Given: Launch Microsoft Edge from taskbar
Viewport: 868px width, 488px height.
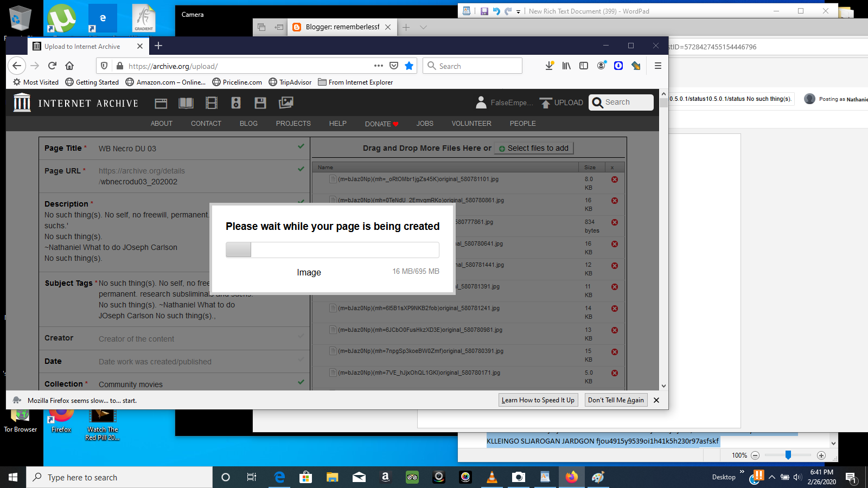Looking at the screenshot, I should pos(279,477).
